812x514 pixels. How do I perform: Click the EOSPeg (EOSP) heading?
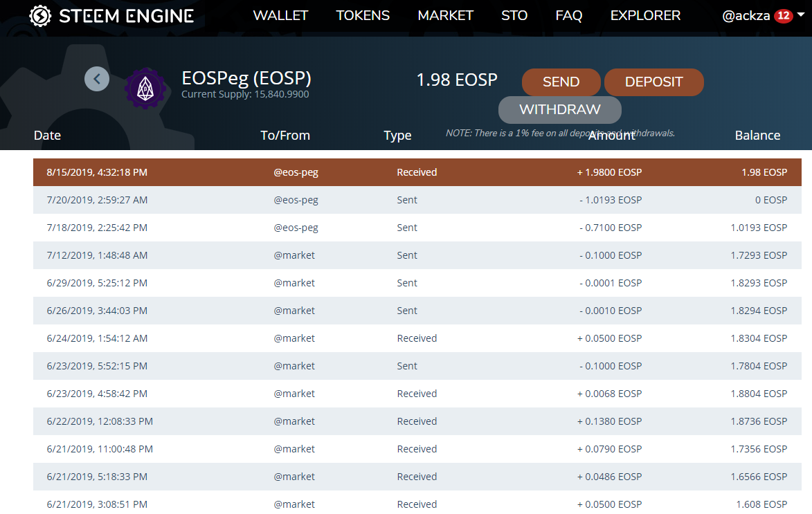point(246,77)
